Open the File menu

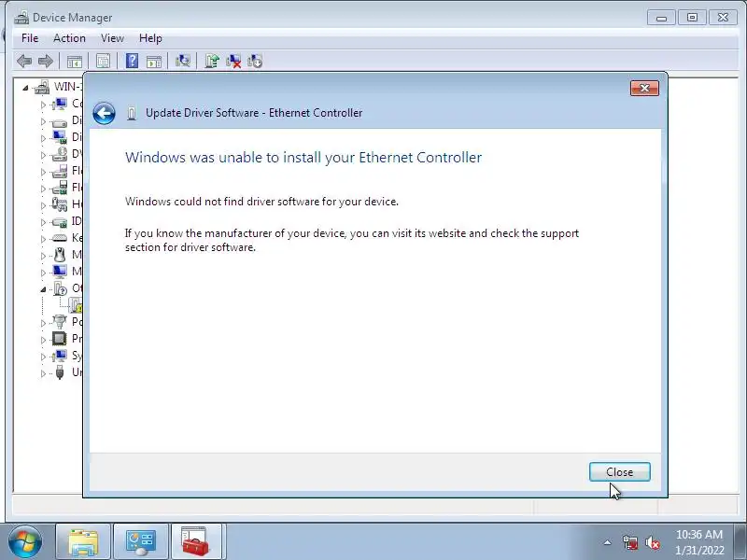[30, 38]
